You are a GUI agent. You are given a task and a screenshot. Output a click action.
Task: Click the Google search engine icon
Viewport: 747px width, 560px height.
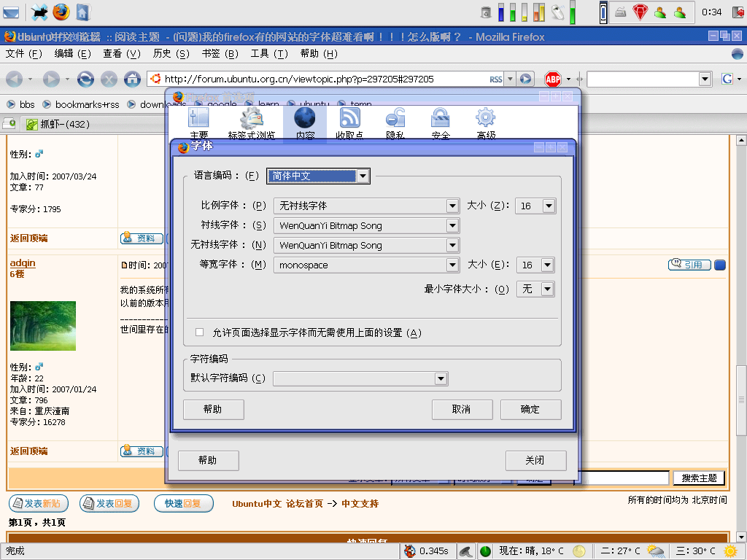[x=727, y=79]
